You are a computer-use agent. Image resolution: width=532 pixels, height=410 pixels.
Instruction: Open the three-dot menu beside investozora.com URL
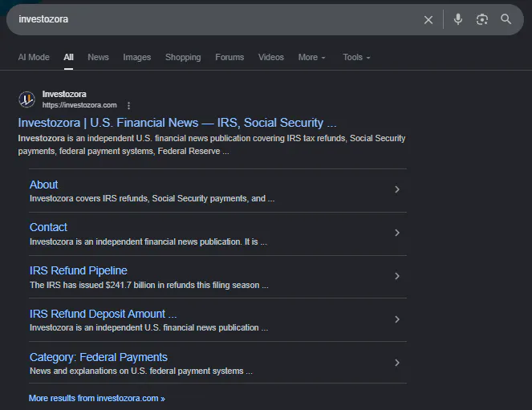[x=128, y=105]
